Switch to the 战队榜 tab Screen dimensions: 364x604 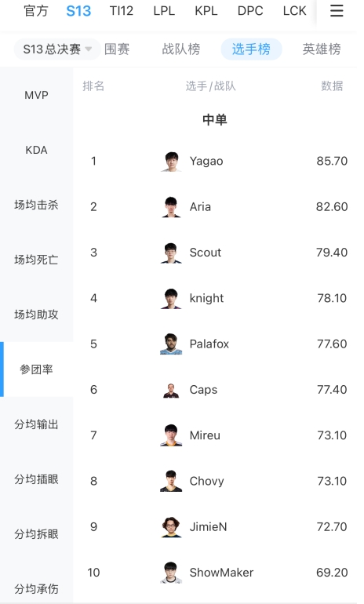pyautogui.click(x=181, y=49)
